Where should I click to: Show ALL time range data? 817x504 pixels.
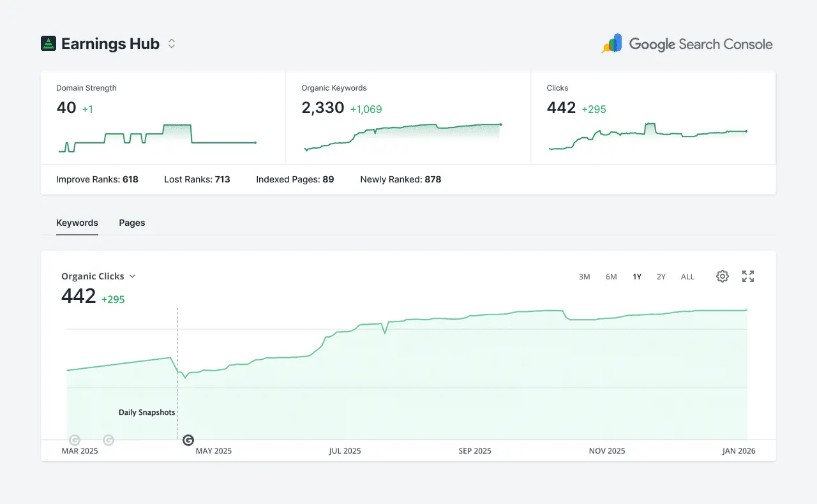point(687,276)
